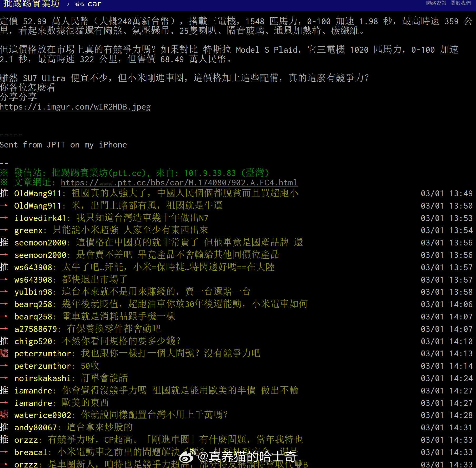Click username chigo520

(33, 342)
